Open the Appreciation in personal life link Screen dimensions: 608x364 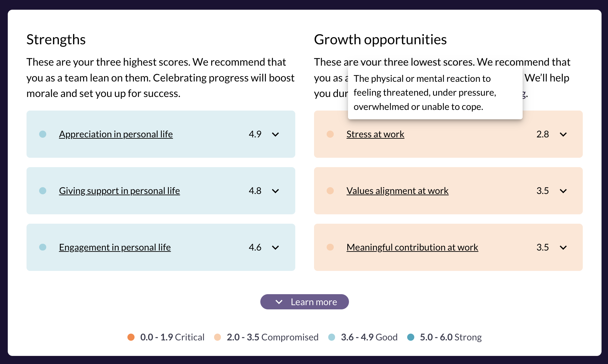pos(116,134)
